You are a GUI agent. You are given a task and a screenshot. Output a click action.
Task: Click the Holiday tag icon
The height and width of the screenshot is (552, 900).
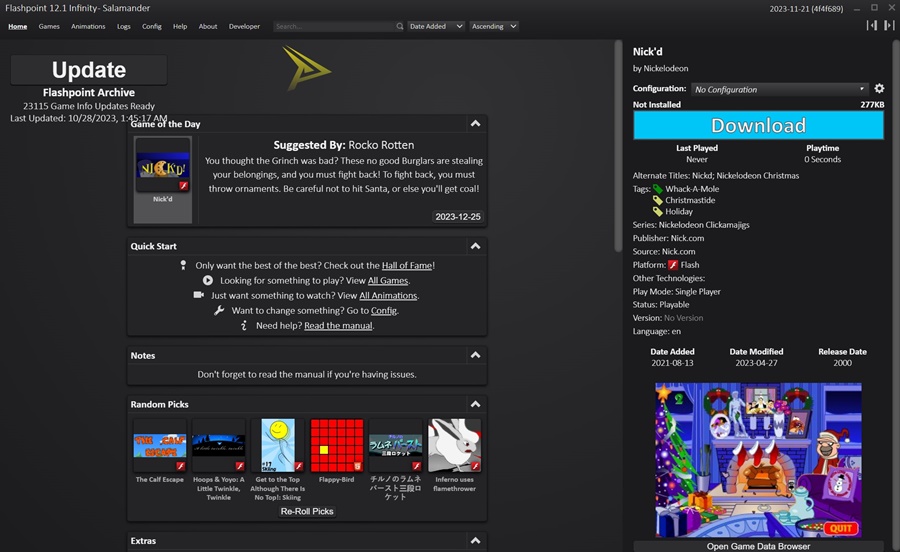[x=658, y=212]
